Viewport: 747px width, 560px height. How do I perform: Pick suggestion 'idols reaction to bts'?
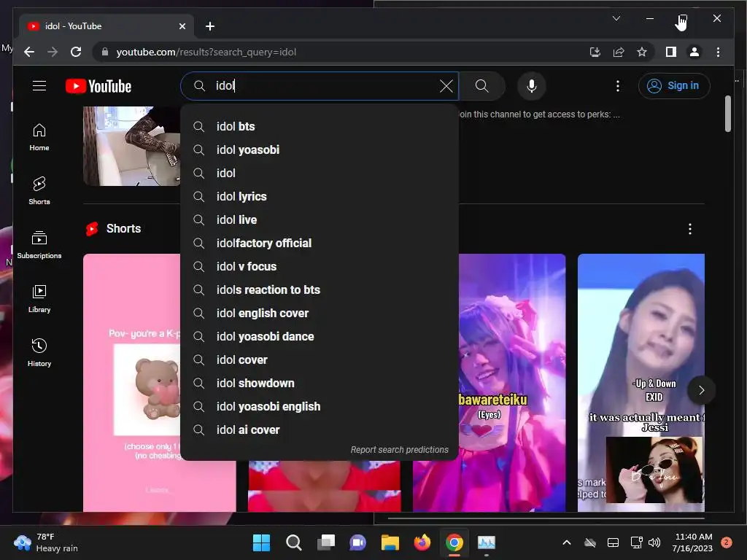[320, 290]
